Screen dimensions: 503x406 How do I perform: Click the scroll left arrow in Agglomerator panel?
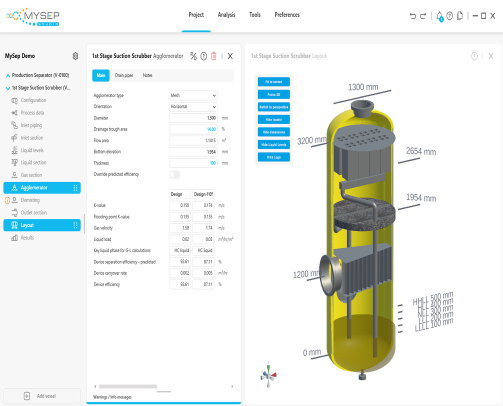[x=95, y=387]
